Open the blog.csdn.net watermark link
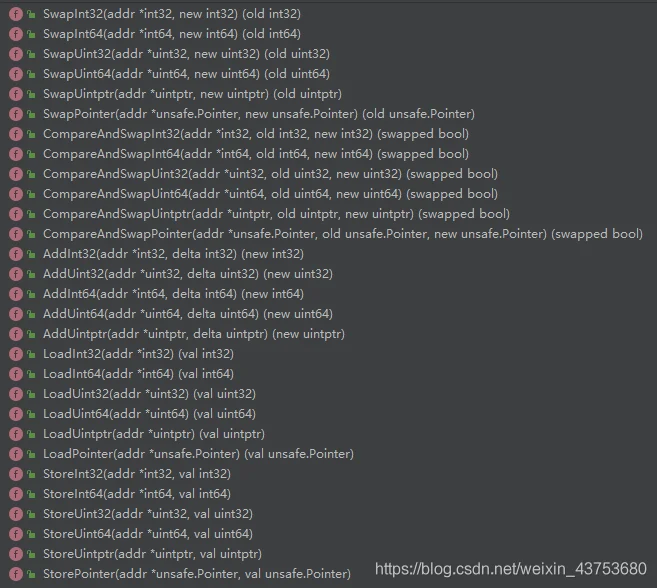This screenshot has height=588, width=657. [x=511, y=569]
